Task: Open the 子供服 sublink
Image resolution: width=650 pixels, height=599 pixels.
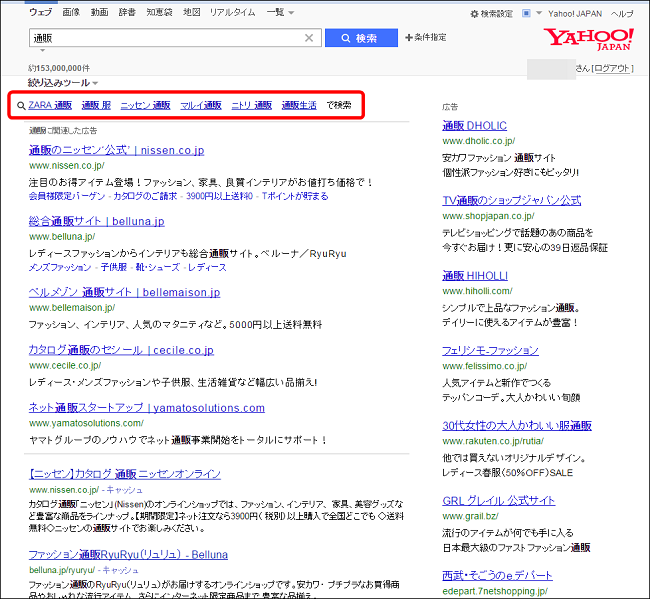Action: click(x=114, y=267)
